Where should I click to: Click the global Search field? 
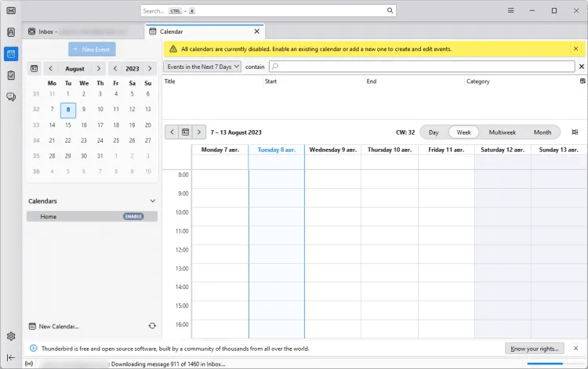click(268, 10)
